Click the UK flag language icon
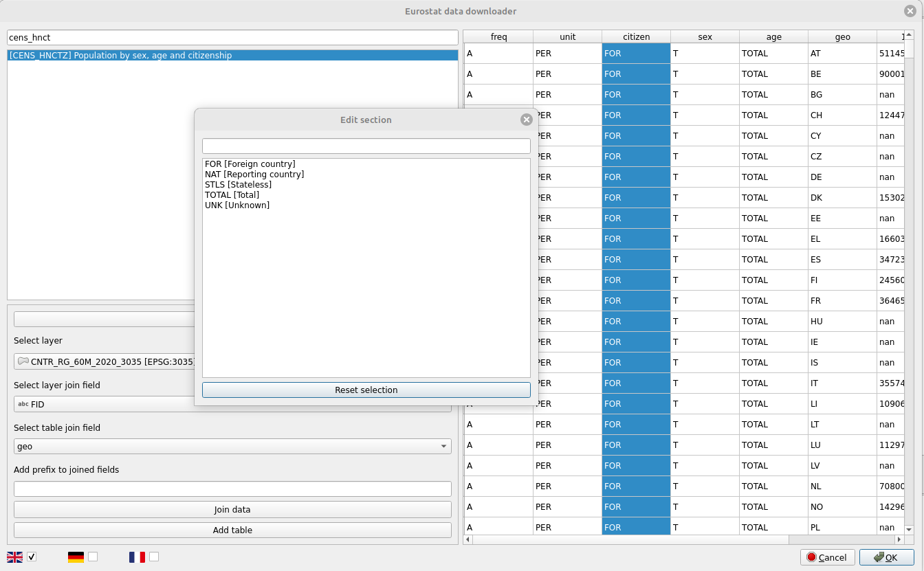Screen dimensions: 924x571 [x=15, y=557]
